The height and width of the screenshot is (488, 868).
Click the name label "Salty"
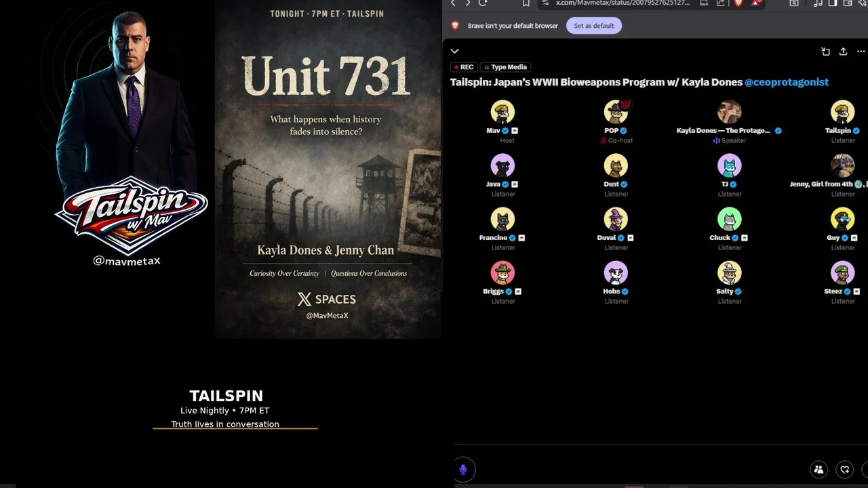724,291
